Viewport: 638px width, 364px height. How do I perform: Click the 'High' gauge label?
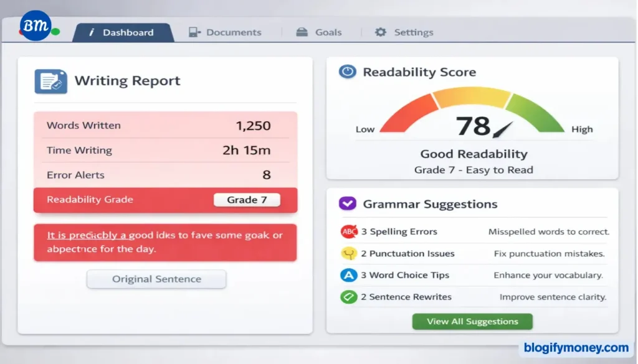point(583,129)
